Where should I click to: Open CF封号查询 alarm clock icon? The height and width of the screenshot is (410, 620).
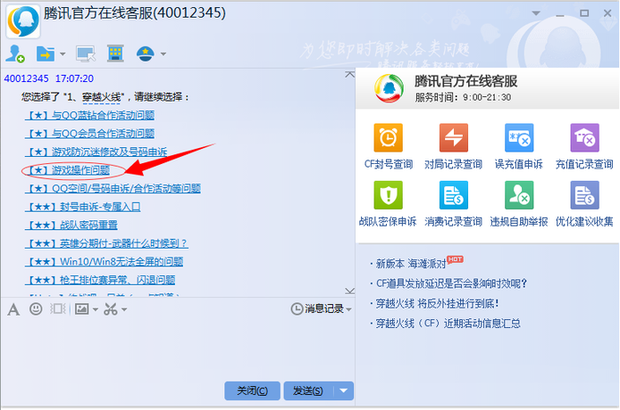point(388,138)
